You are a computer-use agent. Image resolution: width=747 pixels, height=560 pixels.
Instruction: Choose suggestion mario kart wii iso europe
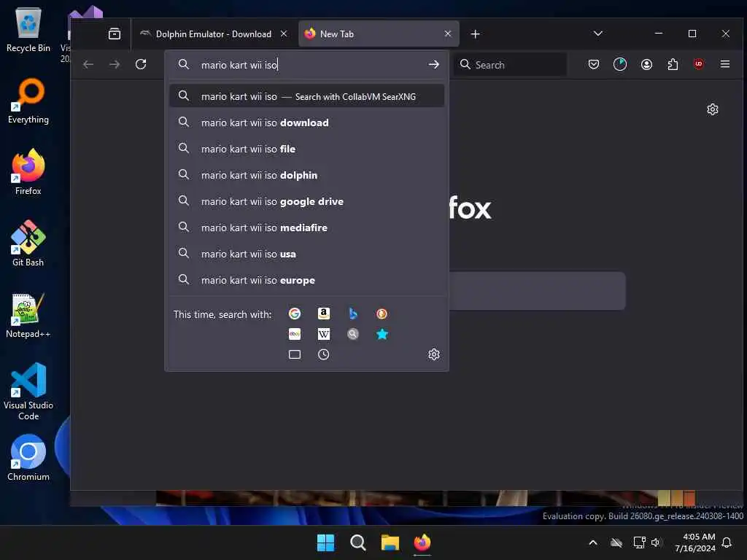pyautogui.click(x=307, y=279)
